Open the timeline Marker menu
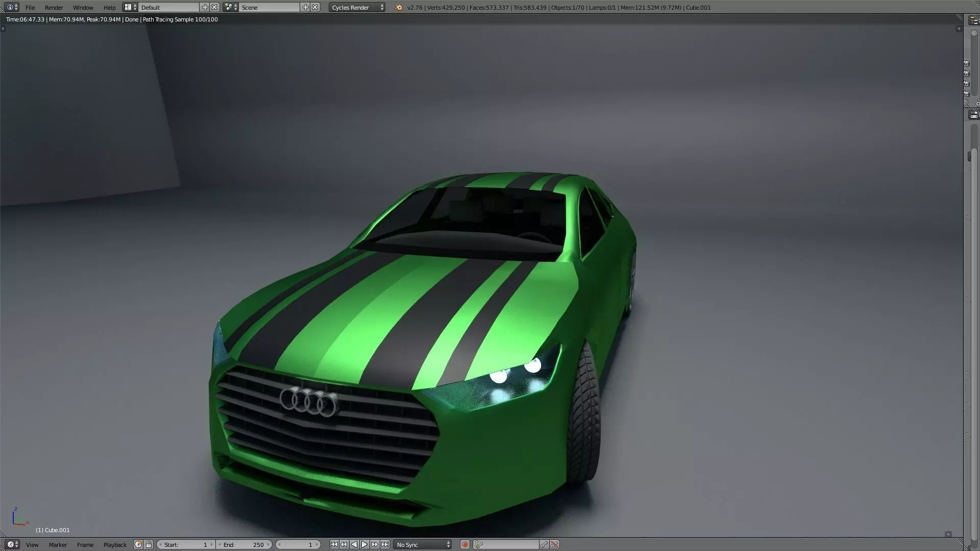980x551 pixels. pyautogui.click(x=58, y=545)
